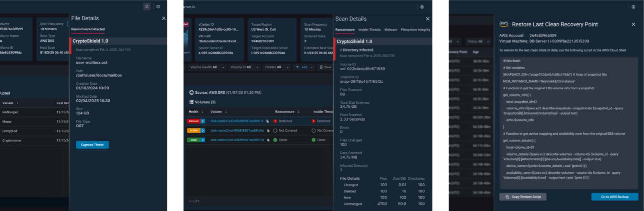Click the AWS account number 264682965309
Image resolution: width=644 pixels, height=211 pixels.
click(543, 35)
